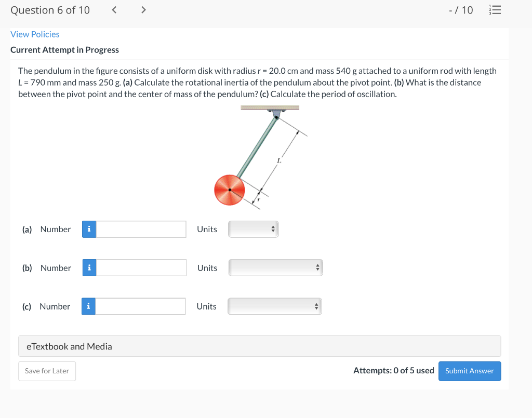The width and height of the screenshot is (532, 418).
Task: Expand the eTextbook and Media section
Action: tap(260, 346)
